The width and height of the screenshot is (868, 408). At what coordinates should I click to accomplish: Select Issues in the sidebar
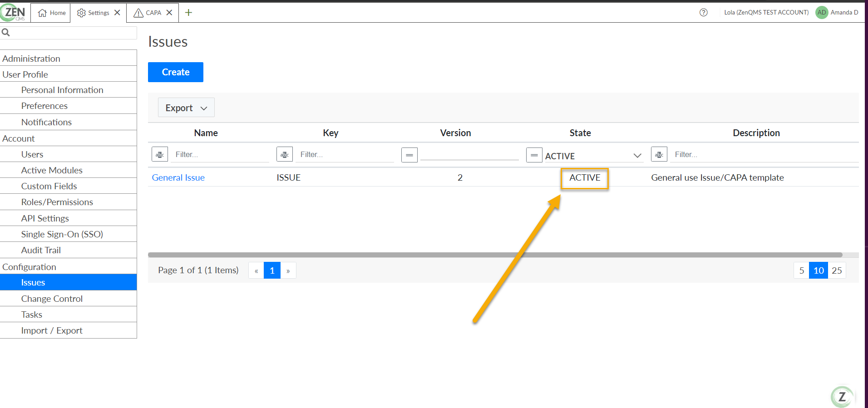pos(68,282)
